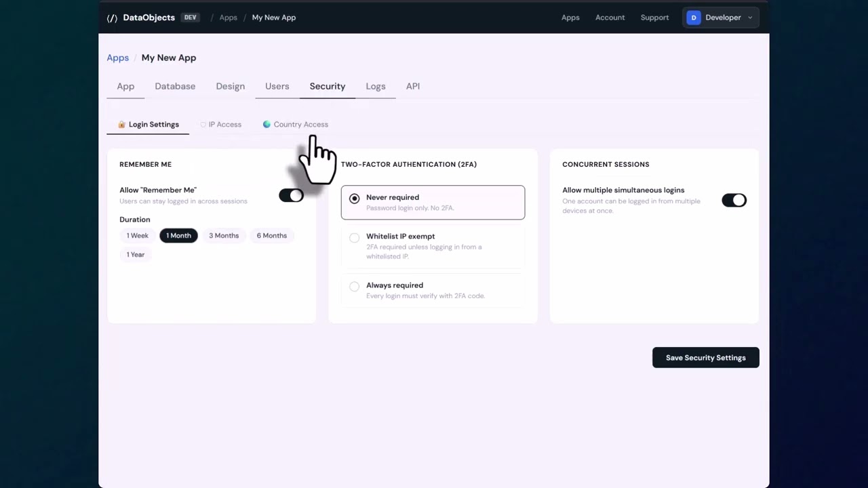Viewport: 868px width, 488px height.
Task: Disable the Allow Remember Me toggle
Action: click(292, 195)
